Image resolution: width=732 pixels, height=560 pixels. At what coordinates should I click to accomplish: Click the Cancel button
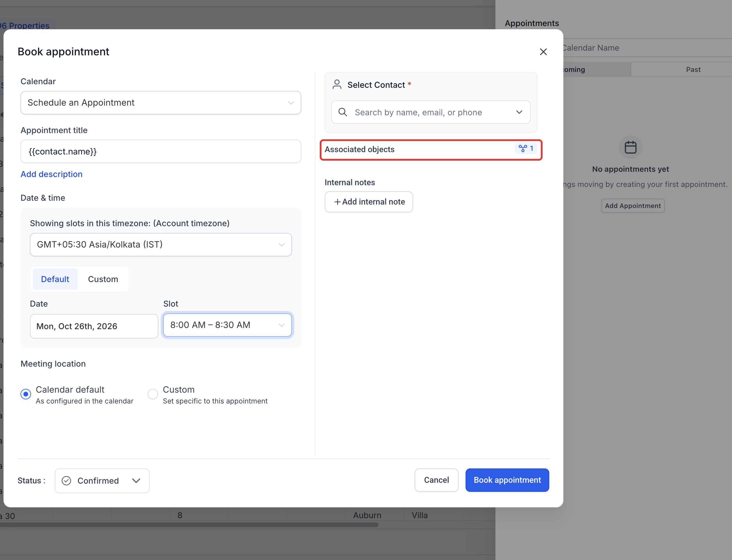pyautogui.click(x=436, y=480)
